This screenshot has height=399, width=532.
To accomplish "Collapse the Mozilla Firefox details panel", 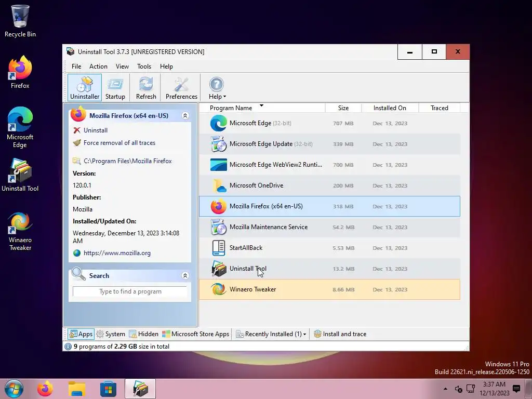I will click(x=185, y=116).
